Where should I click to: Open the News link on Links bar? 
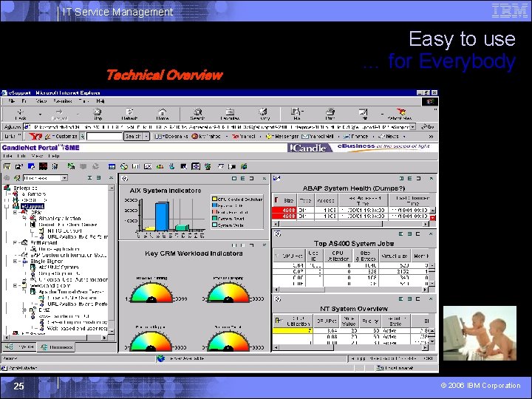389,137
